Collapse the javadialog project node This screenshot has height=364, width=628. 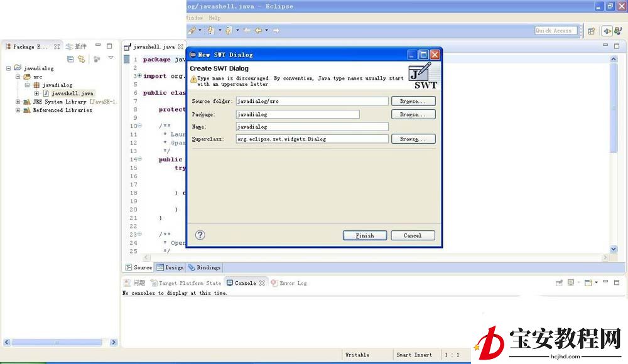8,68
